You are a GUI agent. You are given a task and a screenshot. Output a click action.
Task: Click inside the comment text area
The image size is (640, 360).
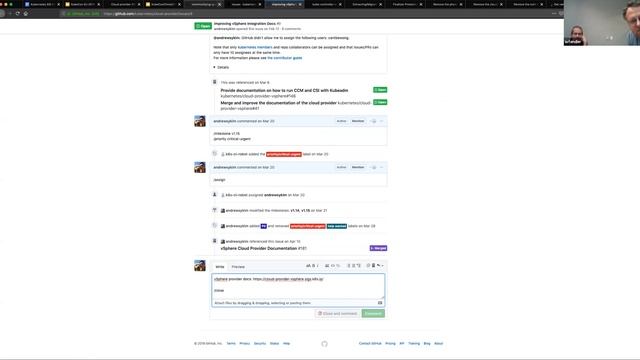pos(298,287)
